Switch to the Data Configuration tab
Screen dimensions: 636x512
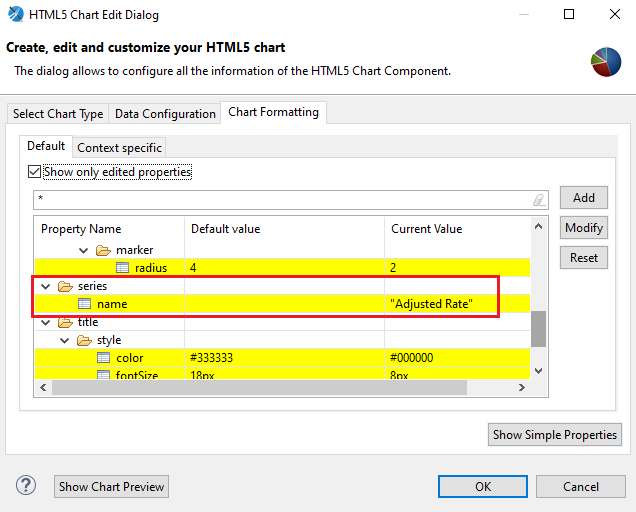[x=165, y=114]
